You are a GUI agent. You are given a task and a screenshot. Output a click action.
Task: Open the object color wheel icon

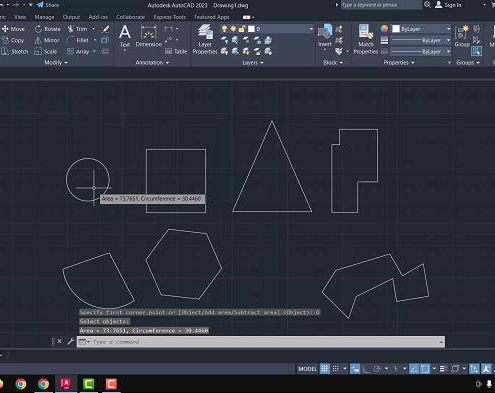pyautogui.click(x=384, y=29)
